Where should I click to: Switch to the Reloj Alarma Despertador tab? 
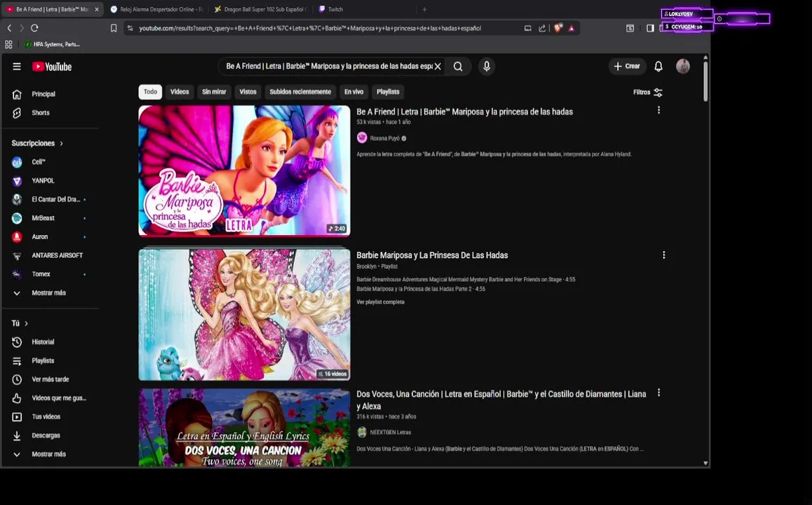pyautogui.click(x=157, y=9)
